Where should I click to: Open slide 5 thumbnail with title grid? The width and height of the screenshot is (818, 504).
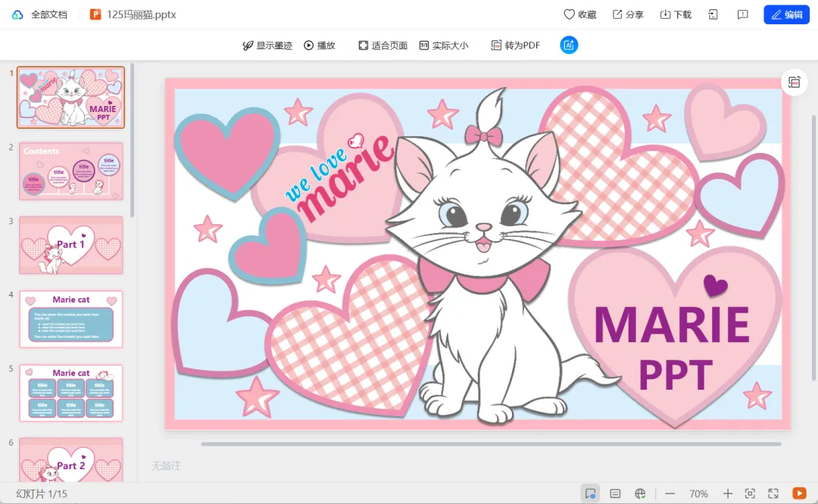(x=71, y=393)
